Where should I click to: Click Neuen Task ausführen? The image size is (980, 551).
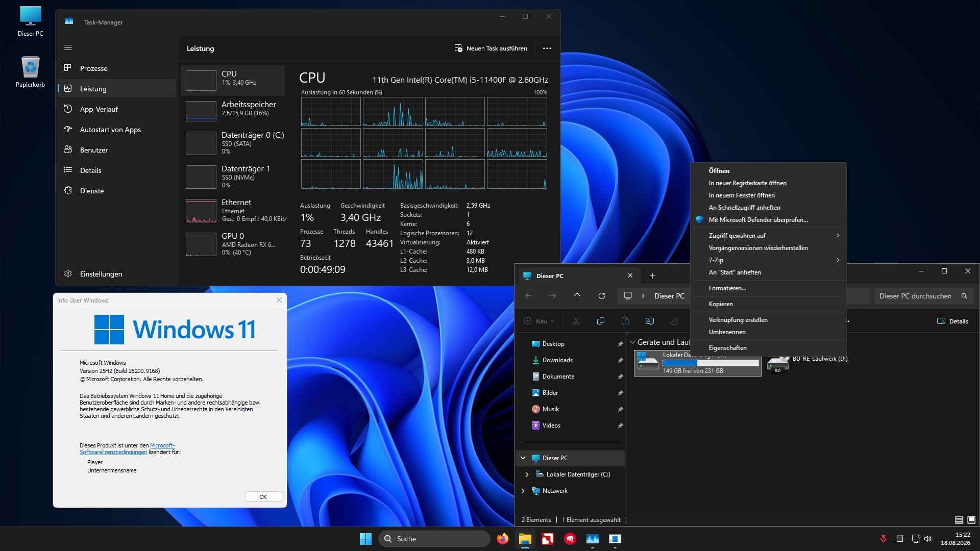(x=491, y=48)
